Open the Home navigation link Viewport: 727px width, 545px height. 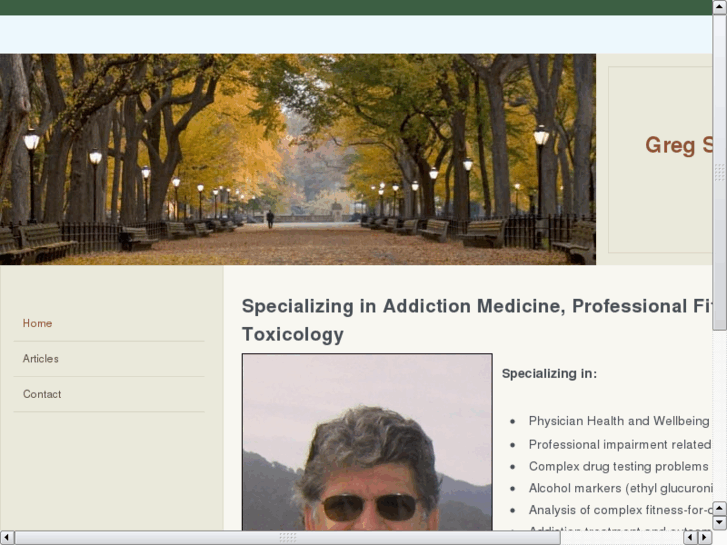tap(37, 323)
